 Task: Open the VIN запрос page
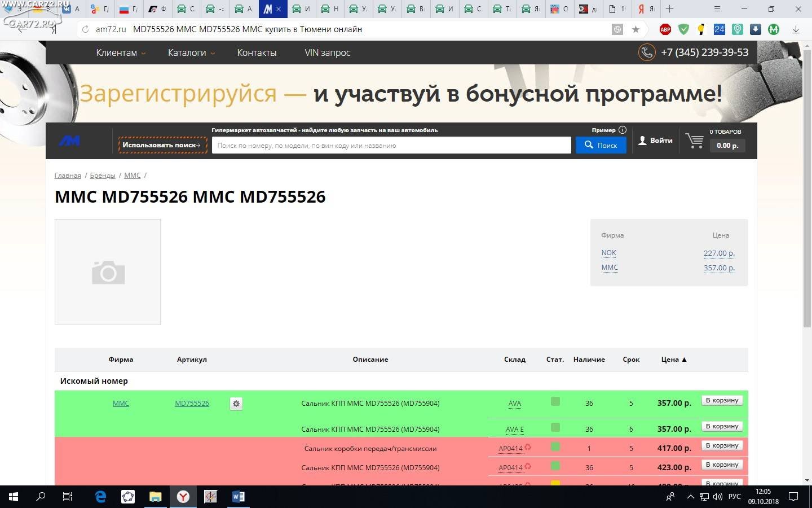[x=328, y=52]
